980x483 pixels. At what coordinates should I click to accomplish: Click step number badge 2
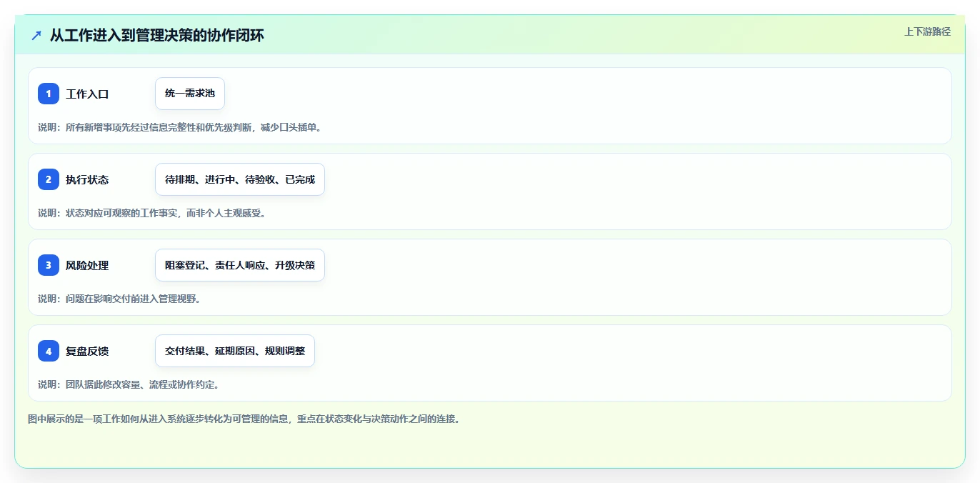click(x=49, y=179)
